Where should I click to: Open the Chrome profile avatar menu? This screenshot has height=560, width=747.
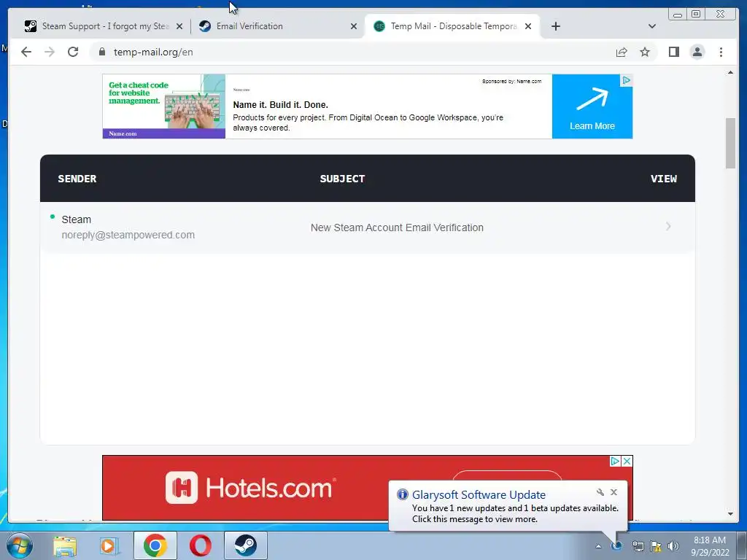(697, 52)
